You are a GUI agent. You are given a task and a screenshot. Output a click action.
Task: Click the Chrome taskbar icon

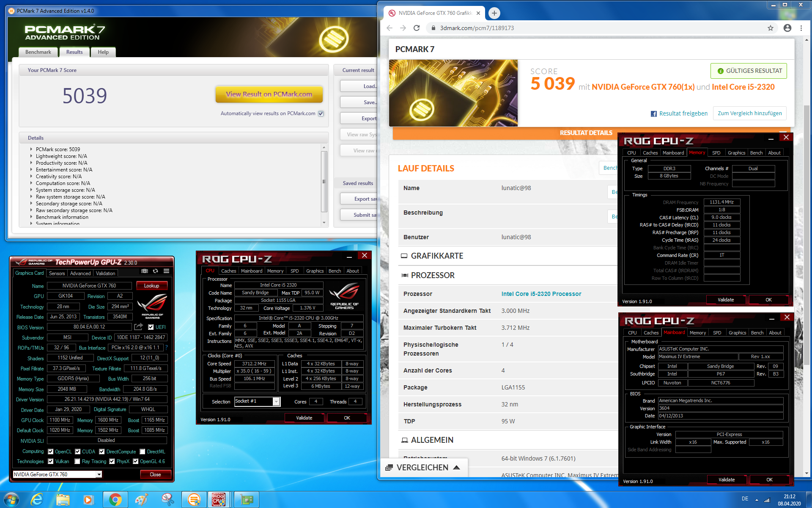click(115, 500)
